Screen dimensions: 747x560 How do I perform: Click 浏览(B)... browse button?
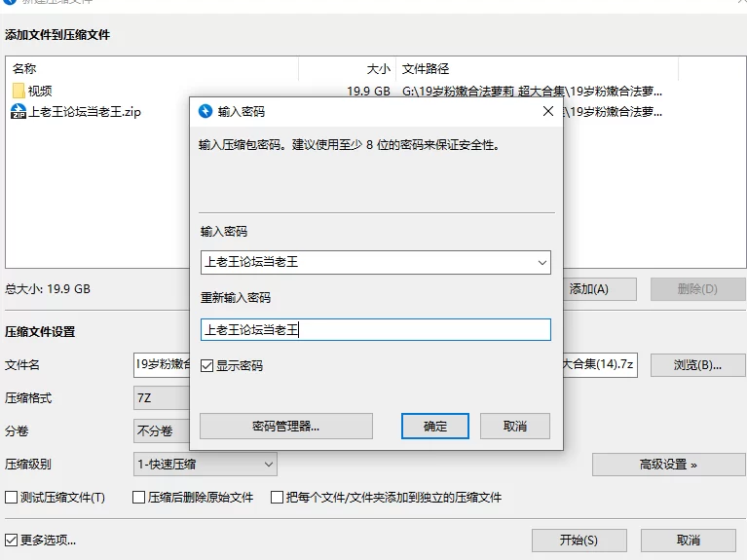[697, 365]
